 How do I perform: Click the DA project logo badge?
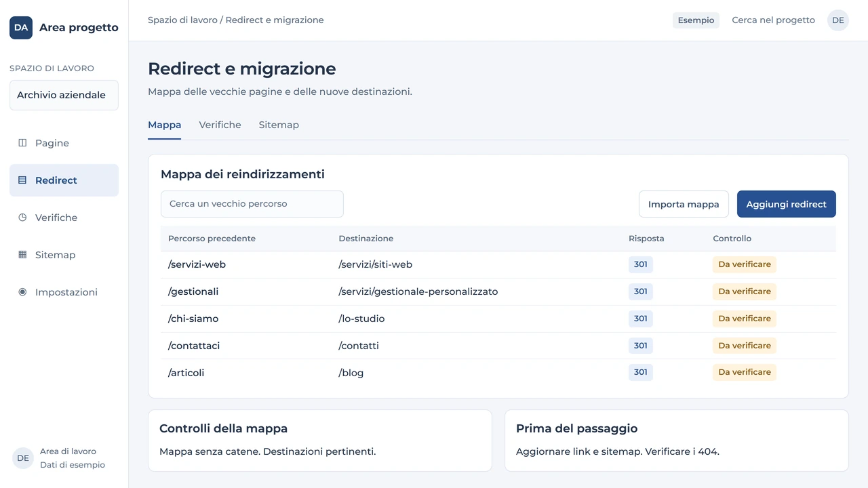point(21,28)
